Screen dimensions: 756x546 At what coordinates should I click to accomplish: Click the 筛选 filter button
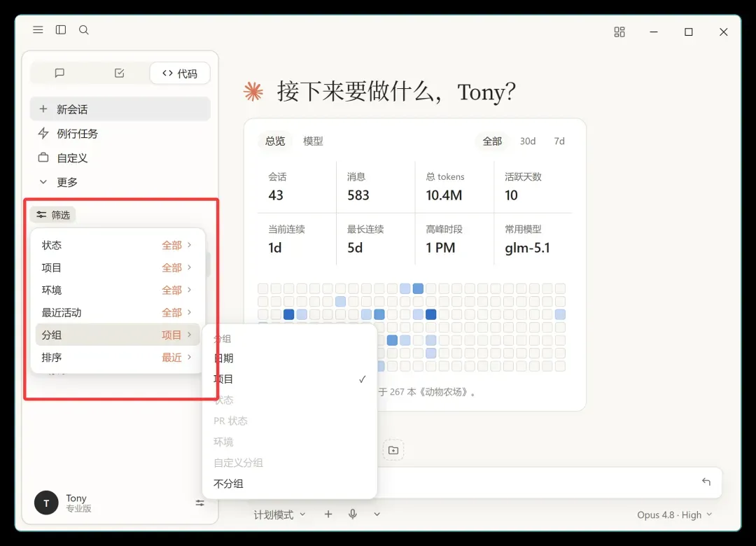(x=53, y=215)
